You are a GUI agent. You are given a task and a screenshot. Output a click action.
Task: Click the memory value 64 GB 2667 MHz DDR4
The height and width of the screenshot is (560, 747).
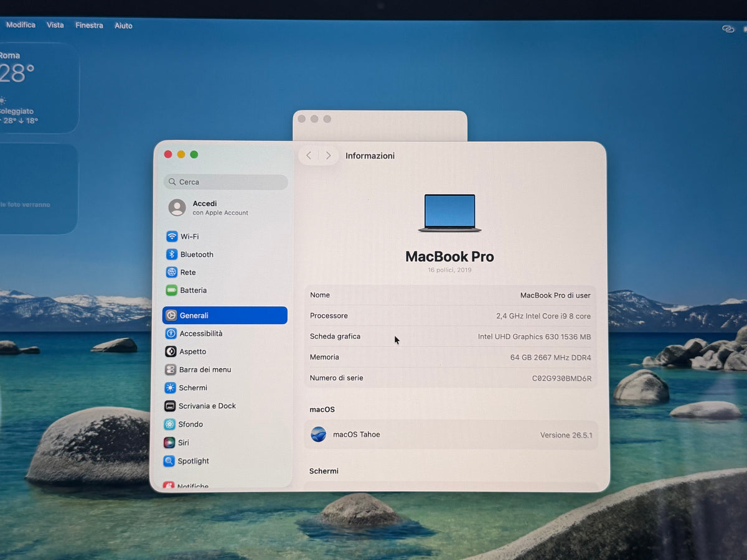[551, 358]
